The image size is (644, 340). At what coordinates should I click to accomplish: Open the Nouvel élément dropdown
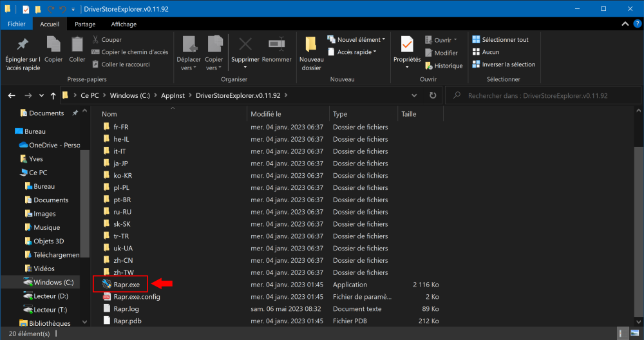point(356,40)
